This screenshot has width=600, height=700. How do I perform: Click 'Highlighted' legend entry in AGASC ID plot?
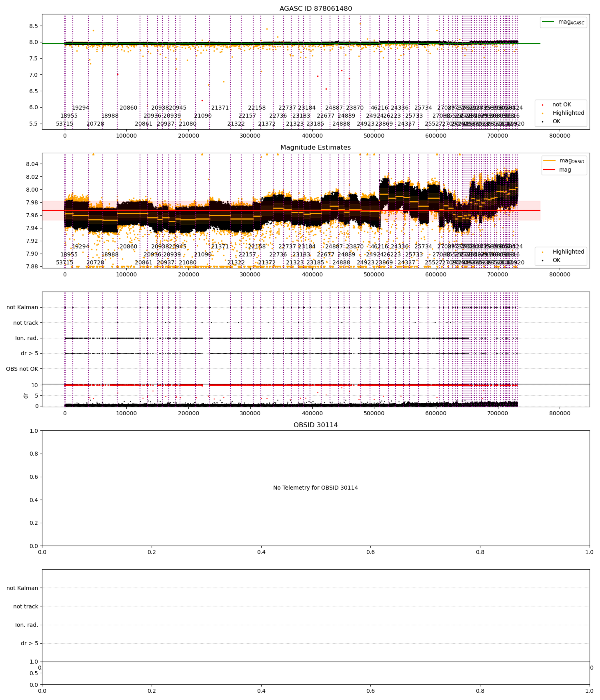(564, 113)
